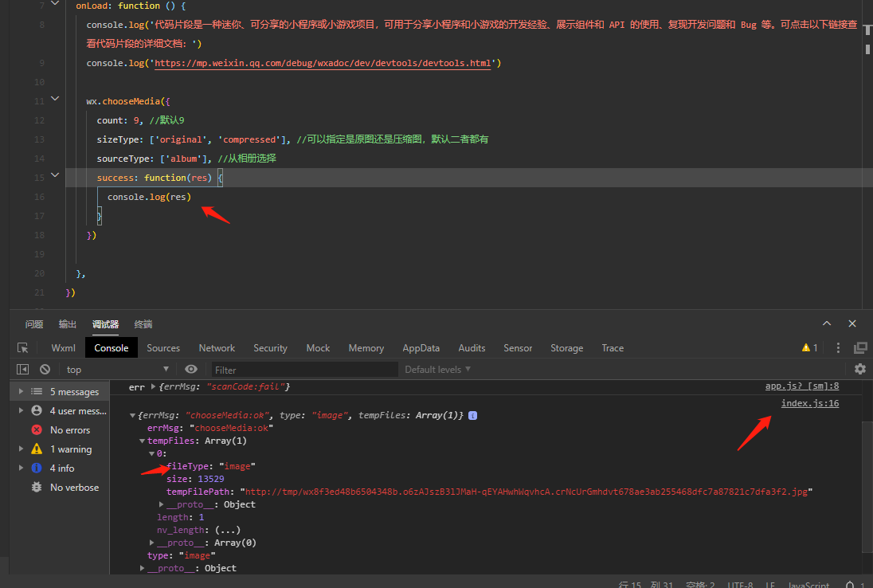The image size is (873, 588).
Task: Switch to the Wxml tab
Action: [x=63, y=348]
